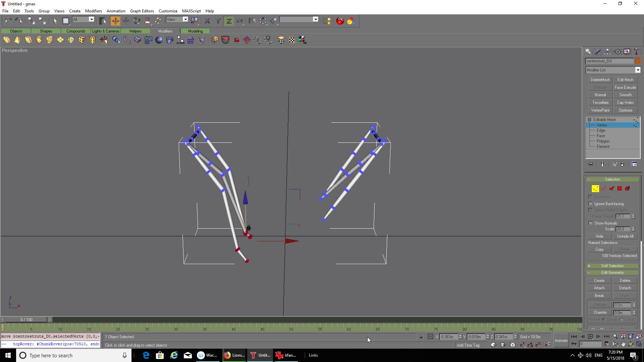Open the Modifier List dropdown
The height and width of the screenshot is (362, 644).
point(638,70)
